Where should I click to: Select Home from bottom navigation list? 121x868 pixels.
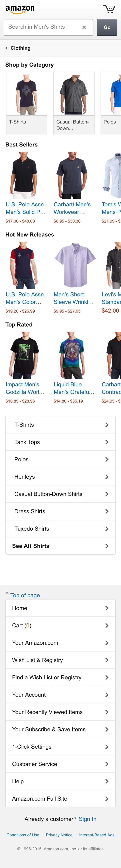[x=60, y=608]
